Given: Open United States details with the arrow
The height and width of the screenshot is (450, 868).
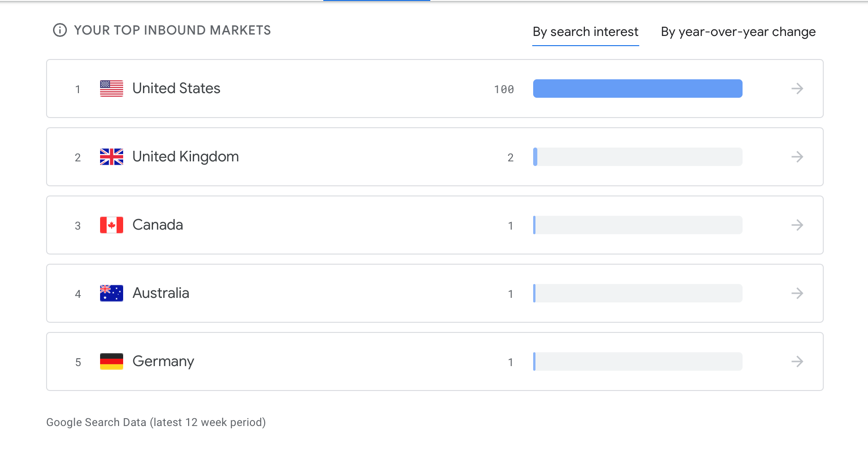Looking at the screenshot, I should coord(797,89).
